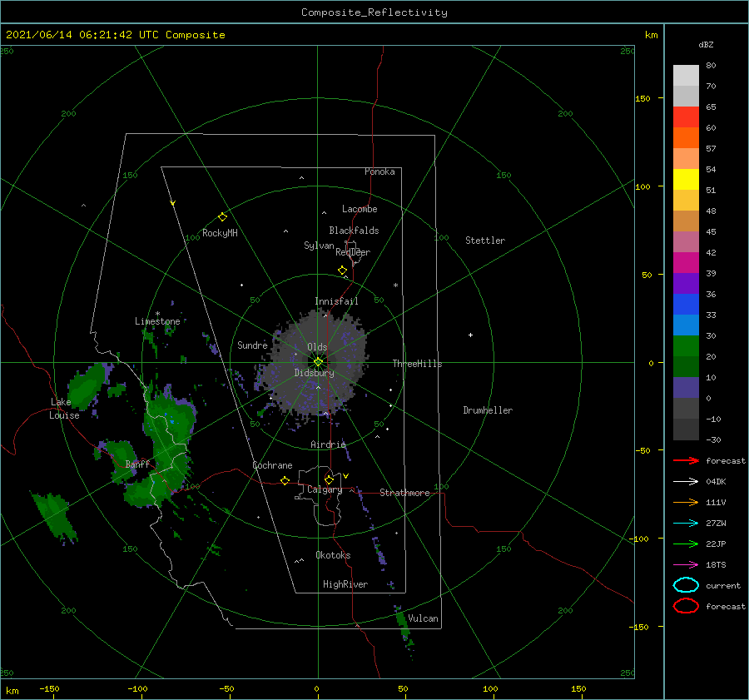Click the Cochrane town label

pos(272,465)
